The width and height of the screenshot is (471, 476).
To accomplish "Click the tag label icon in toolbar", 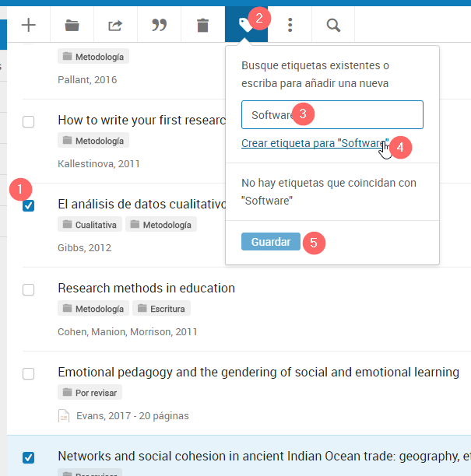I will 245,25.
